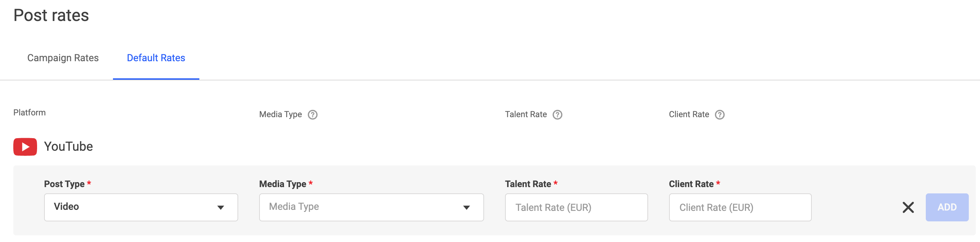Click the YouTube platform name

click(69, 147)
